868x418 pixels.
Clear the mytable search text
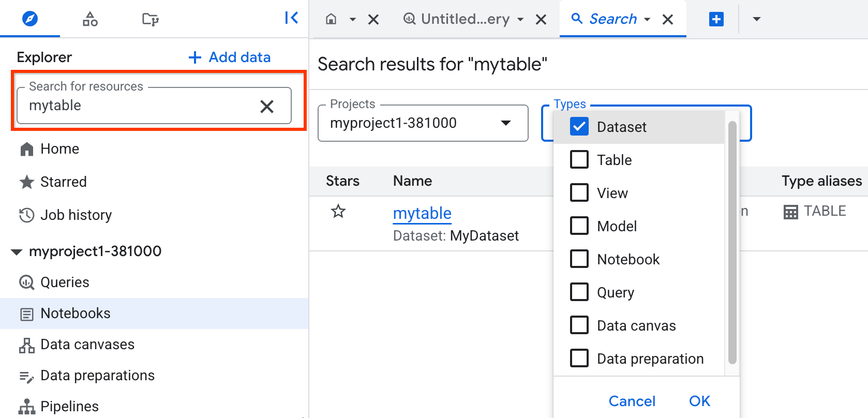(x=266, y=107)
